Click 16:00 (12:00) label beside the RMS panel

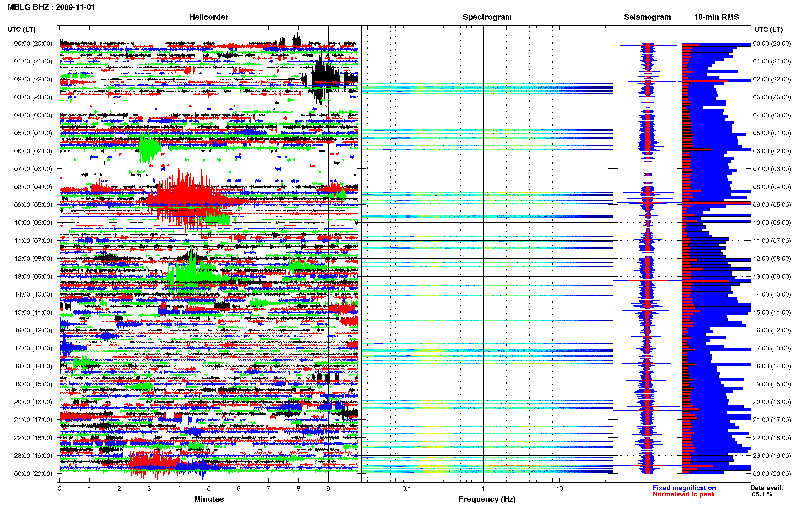772,330
